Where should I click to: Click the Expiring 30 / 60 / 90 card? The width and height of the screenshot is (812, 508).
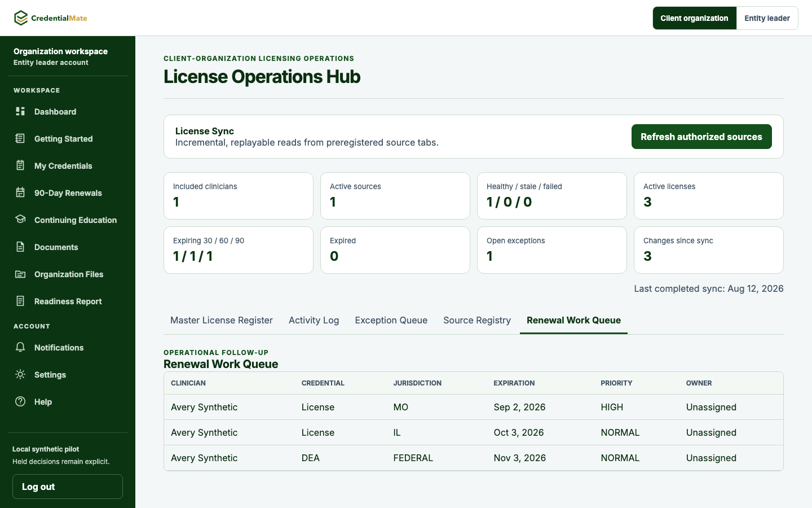[x=239, y=250]
